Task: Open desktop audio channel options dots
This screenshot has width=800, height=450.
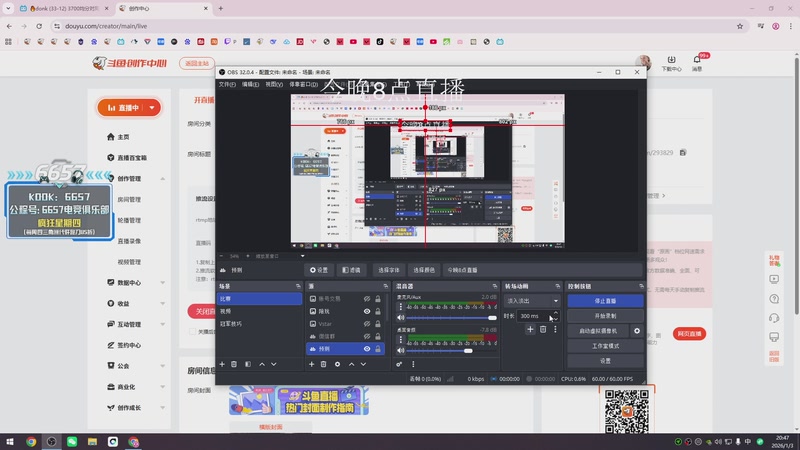Action: tap(401, 339)
